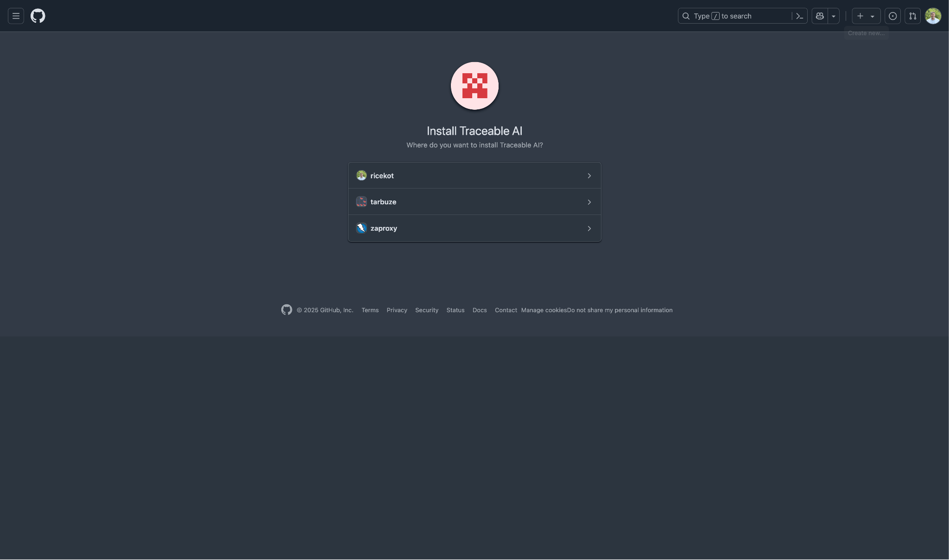Open the hamburger navigation menu
Screen dimensions: 949x560
tap(16, 16)
